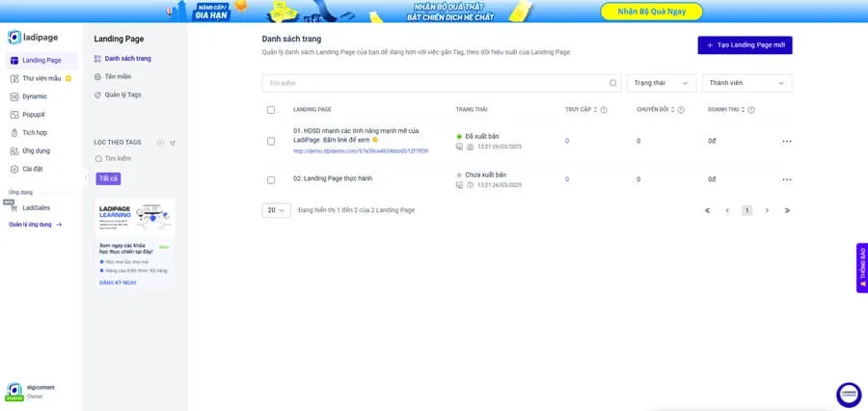Open Tên miền domain settings

(x=113, y=76)
